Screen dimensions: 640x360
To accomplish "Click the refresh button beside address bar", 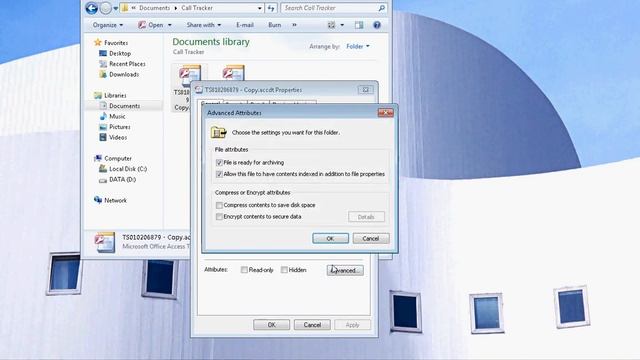I will tap(271, 8).
